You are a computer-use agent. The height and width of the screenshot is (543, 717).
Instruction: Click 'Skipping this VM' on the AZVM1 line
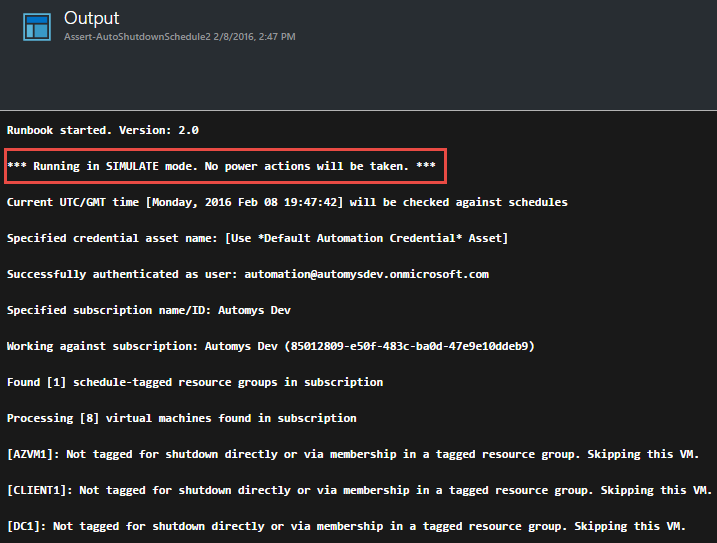(643, 454)
